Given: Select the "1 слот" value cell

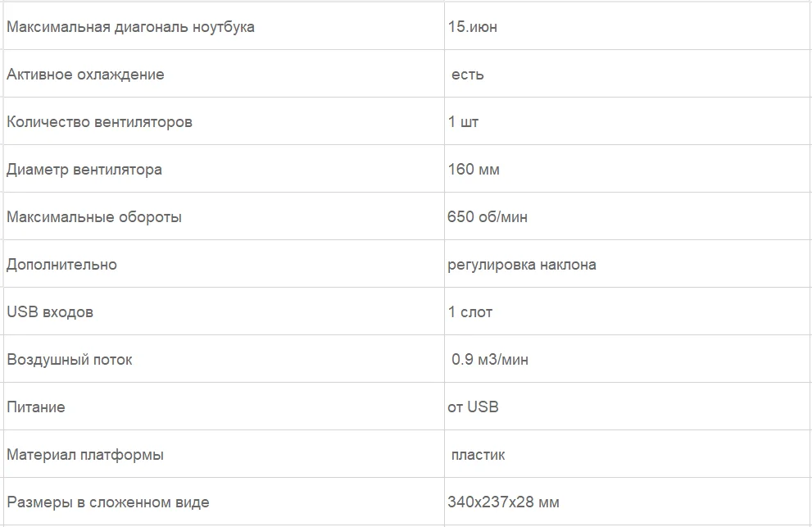Looking at the screenshot, I should 470,312.
